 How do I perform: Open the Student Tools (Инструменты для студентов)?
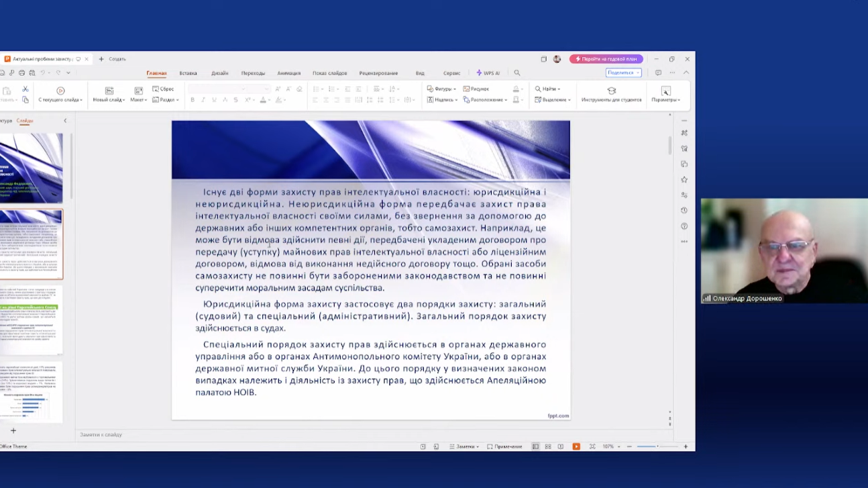coord(611,94)
